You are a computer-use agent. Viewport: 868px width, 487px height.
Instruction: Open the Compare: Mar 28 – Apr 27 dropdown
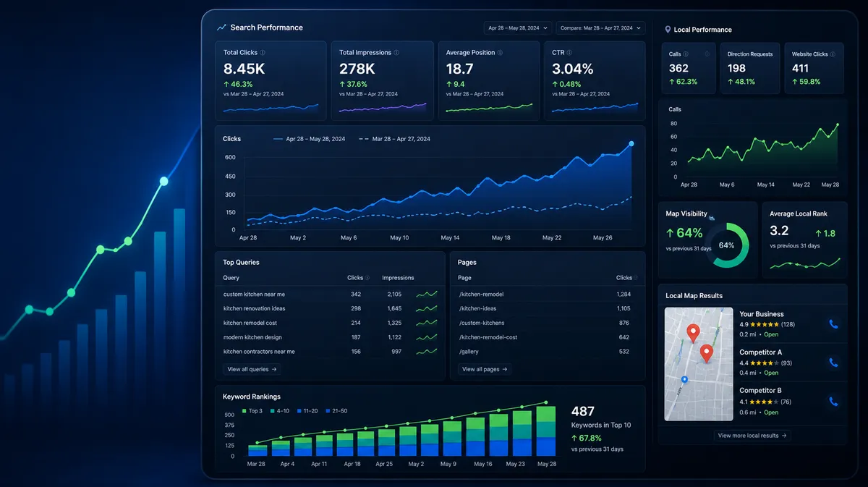point(600,28)
